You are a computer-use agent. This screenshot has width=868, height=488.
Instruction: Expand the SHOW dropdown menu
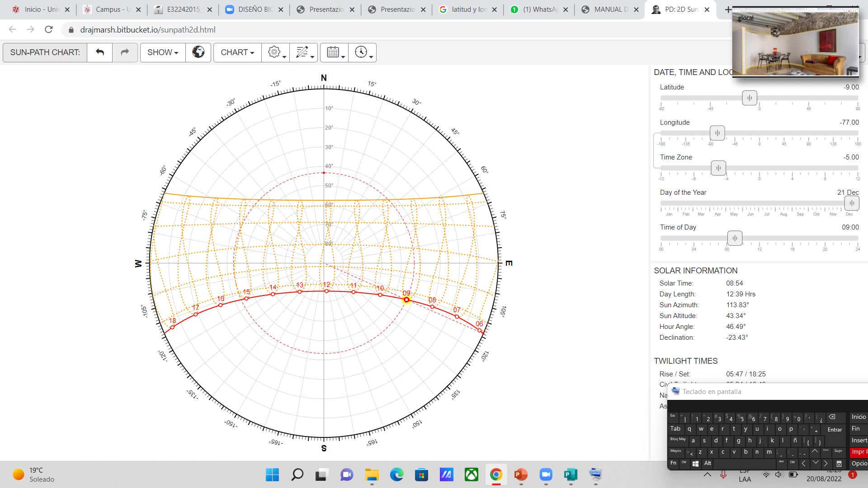point(163,52)
